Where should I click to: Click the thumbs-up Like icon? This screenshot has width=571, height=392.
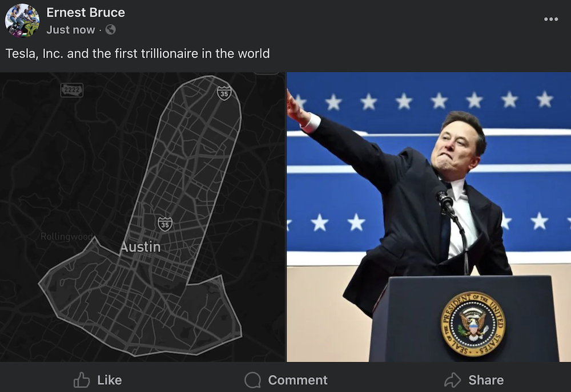pyautogui.click(x=82, y=380)
